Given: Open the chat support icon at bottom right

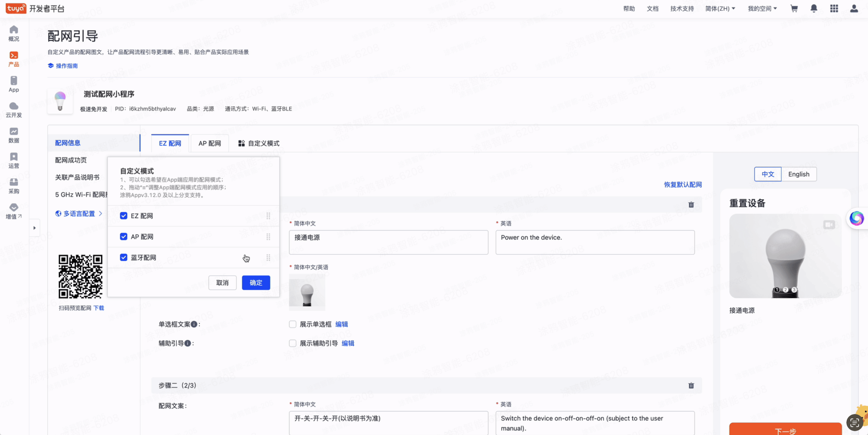Looking at the screenshot, I should pos(855,422).
